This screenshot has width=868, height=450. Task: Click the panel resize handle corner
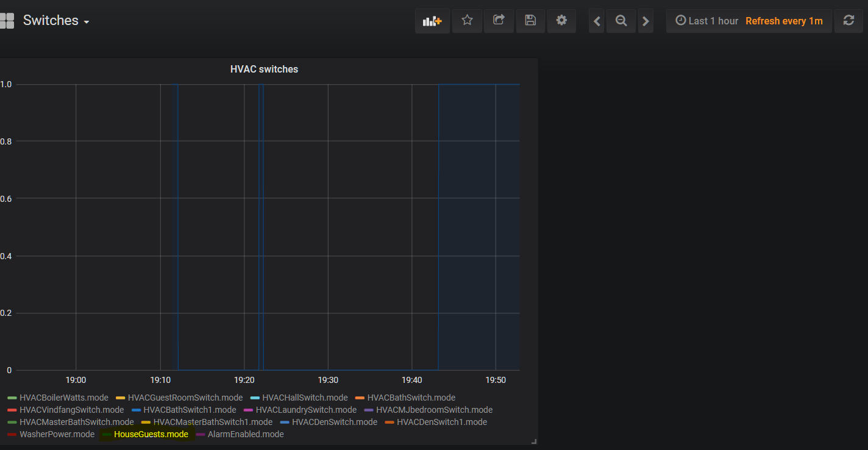pos(534,441)
